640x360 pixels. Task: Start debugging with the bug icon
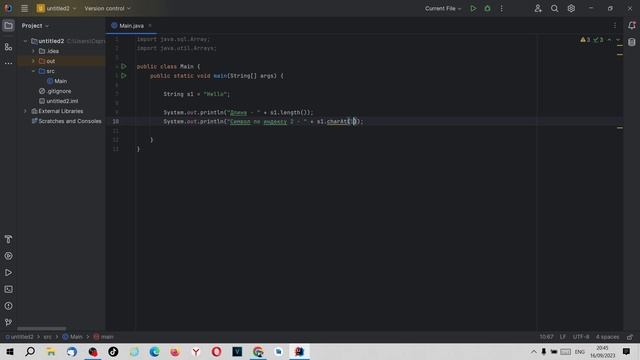[x=487, y=8]
